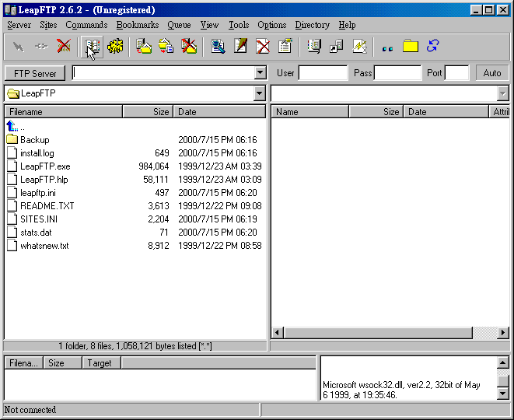The image size is (514, 420).
Task: Click the Disconnect plug toolbar icon
Action: click(41, 47)
